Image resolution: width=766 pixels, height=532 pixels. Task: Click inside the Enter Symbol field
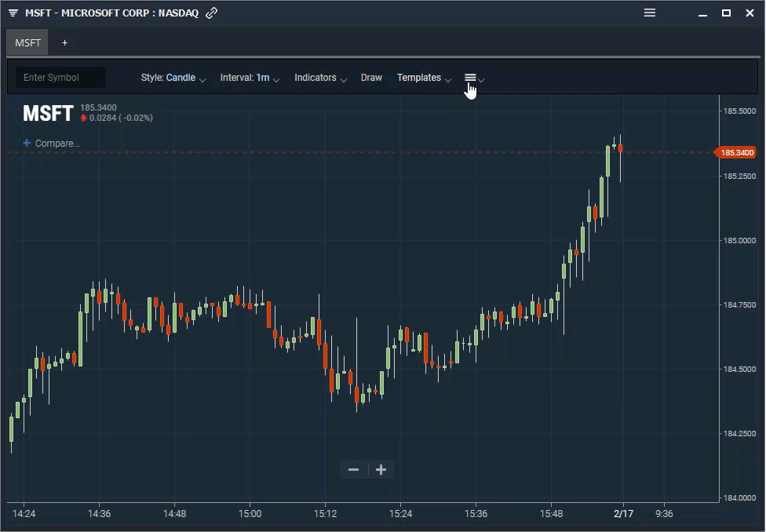[60, 78]
